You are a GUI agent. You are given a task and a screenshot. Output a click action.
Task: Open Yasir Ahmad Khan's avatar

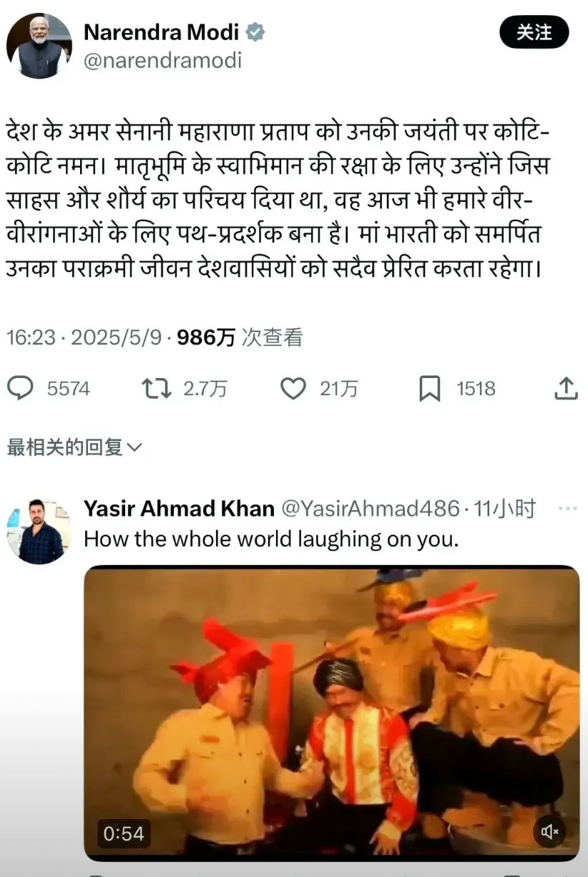coord(39,532)
